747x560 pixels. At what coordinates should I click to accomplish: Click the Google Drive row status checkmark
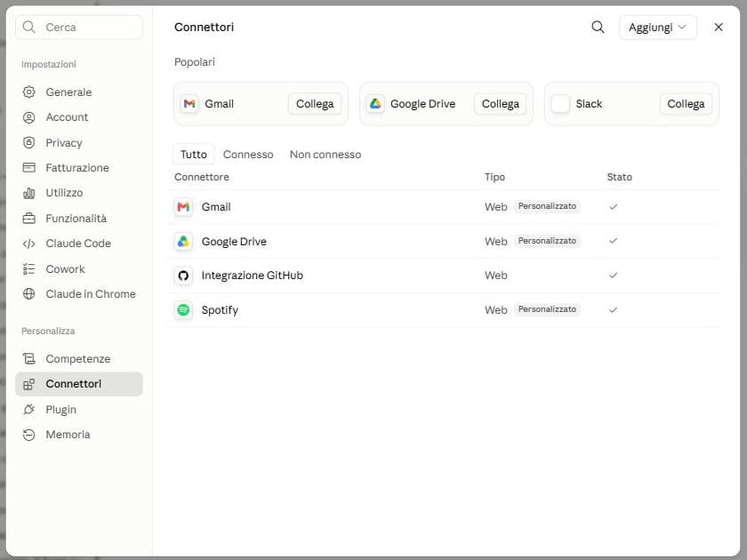pos(613,241)
